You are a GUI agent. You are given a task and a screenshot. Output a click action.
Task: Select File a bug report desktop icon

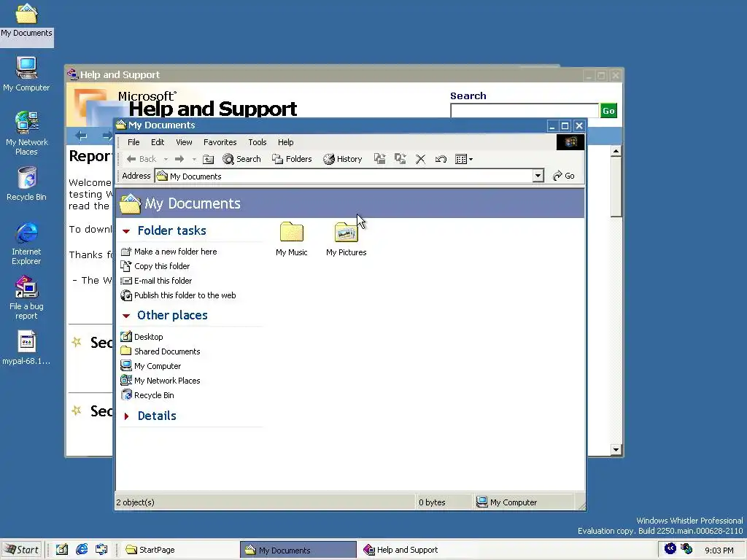[x=26, y=297]
